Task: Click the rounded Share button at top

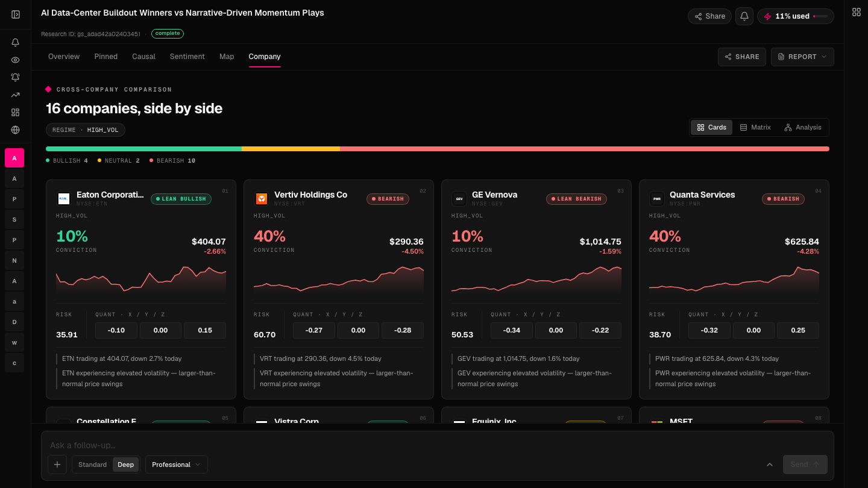Action: (709, 16)
